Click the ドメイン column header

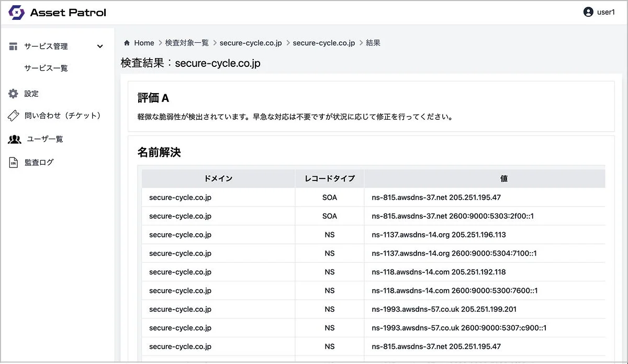[x=218, y=178]
